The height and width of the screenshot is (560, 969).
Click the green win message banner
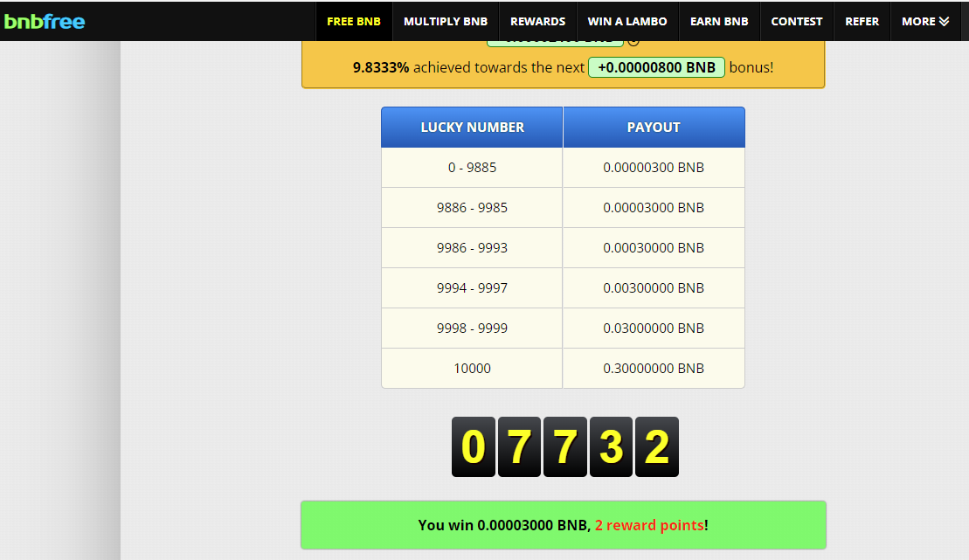pyautogui.click(x=563, y=525)
